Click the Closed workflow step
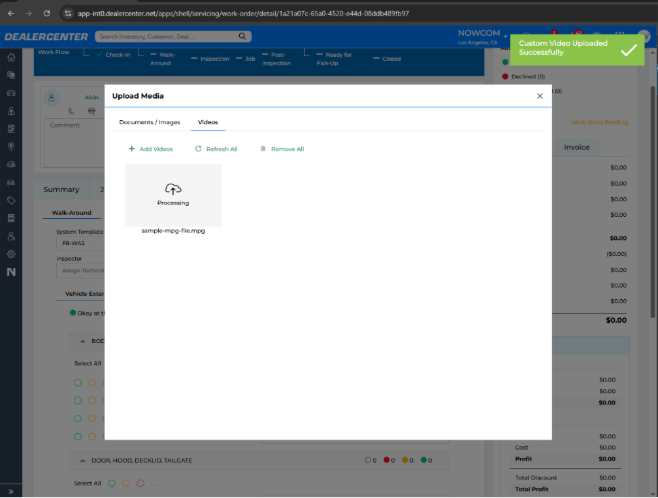Screen dimensions: 658x498 [387, 59]
